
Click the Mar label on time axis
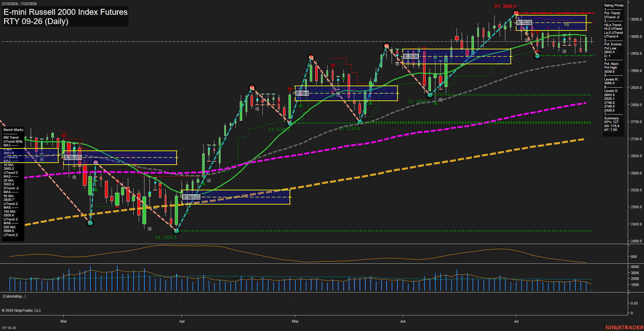pos(64,321)
